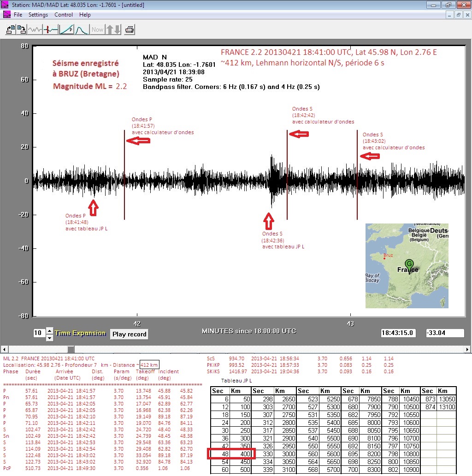Open the travel-time P curve tool
The width and height of the screenshot is (472, 476).
[x=66, y=30]
